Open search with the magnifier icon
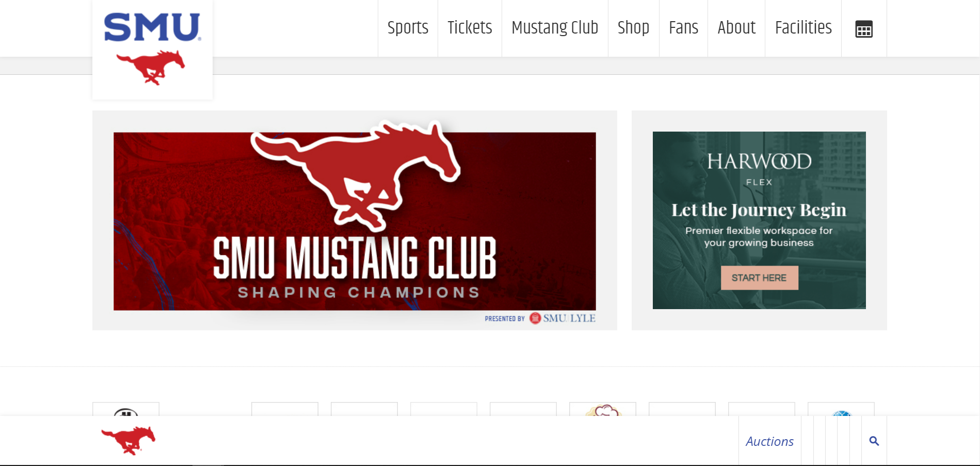 (x=874, y=441)
